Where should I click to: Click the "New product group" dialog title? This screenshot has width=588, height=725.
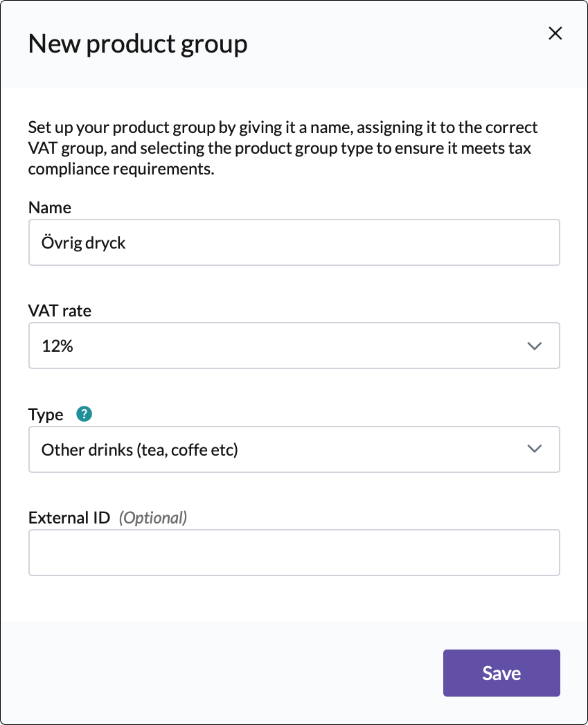137,44
